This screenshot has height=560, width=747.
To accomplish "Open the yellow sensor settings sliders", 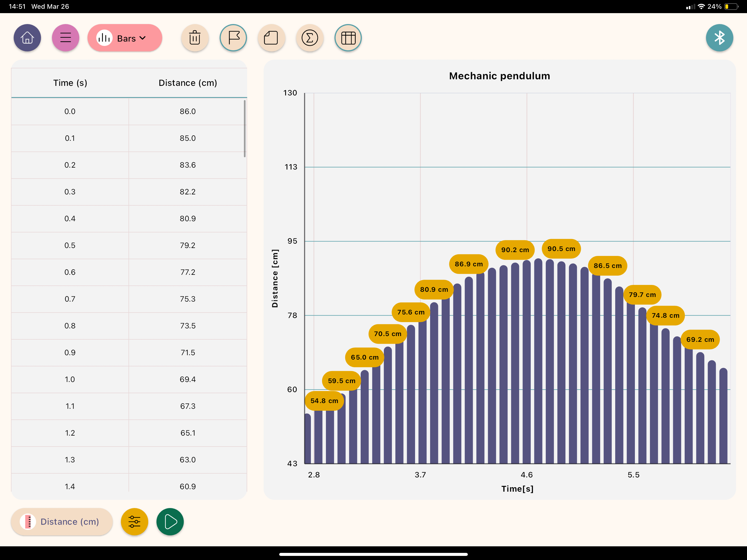I will coord(135,521).
